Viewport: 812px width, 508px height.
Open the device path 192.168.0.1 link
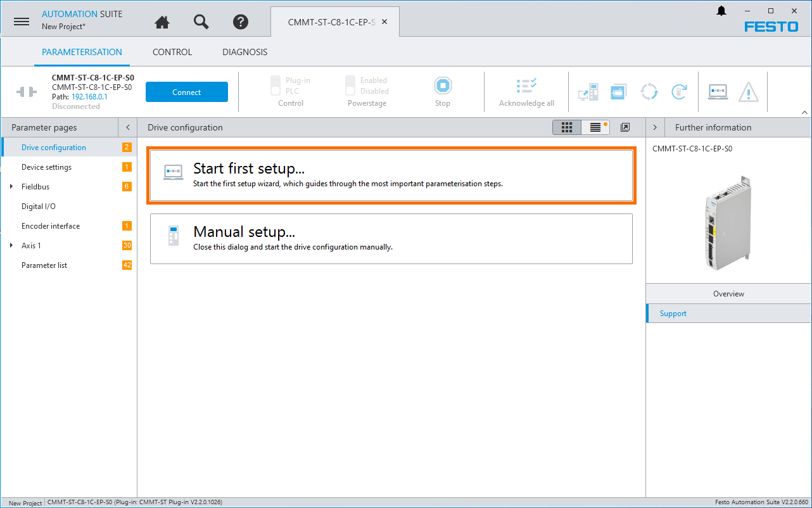click(x=89, y=97)
